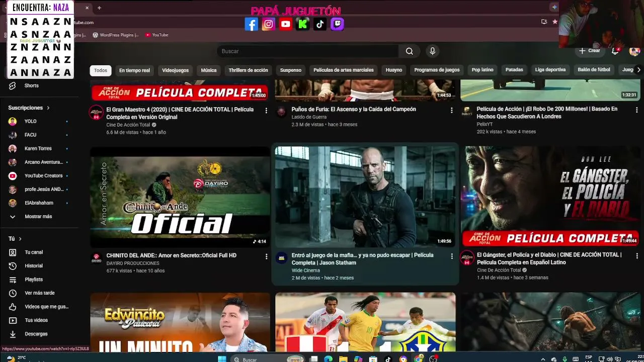Open Karen Torres subscription channel
This screenshot has height=362, width=644.
[38, 149]
